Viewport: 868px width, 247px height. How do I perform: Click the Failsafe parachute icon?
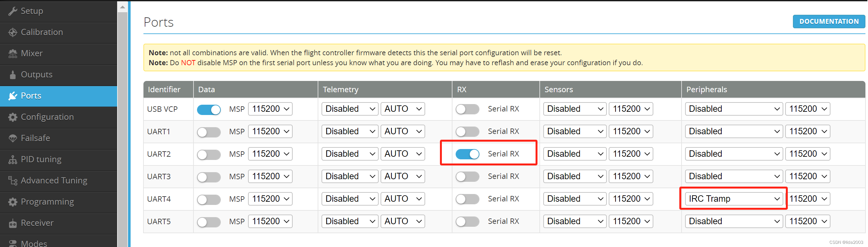pos(13,138)
